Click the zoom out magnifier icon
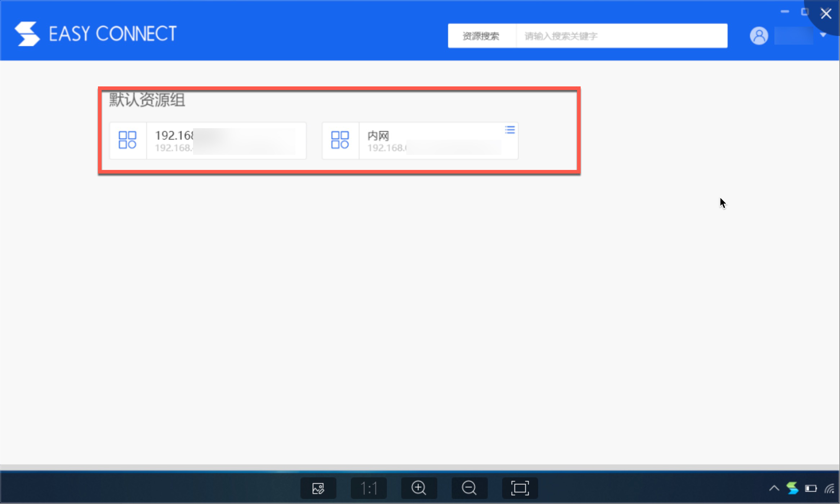Image resolution: width=840 pixels, height=504 pixels. (469, 488)
